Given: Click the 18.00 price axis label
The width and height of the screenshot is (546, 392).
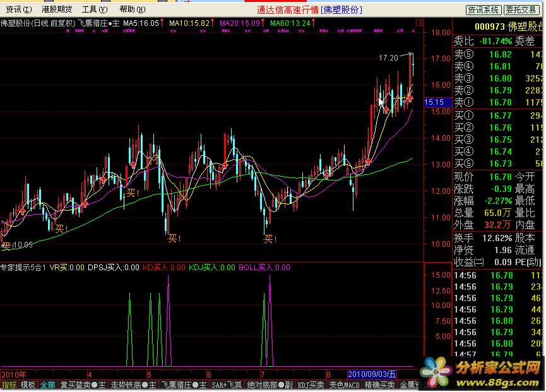Looking at the screenshot, I should pos(441,33).
